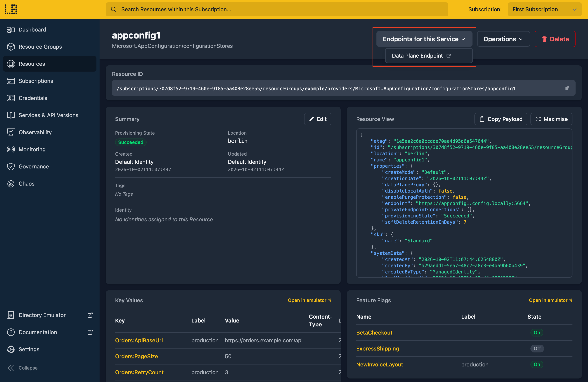The height and width of the screenshot is (382, 588).
Task: Open the Orders:PageSize key
Action: click(136, 356)
